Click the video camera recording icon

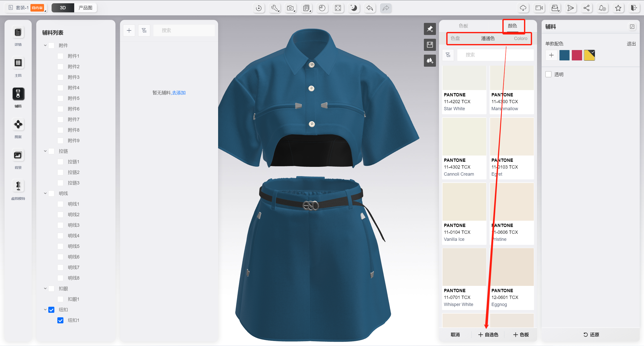point(539,8)
